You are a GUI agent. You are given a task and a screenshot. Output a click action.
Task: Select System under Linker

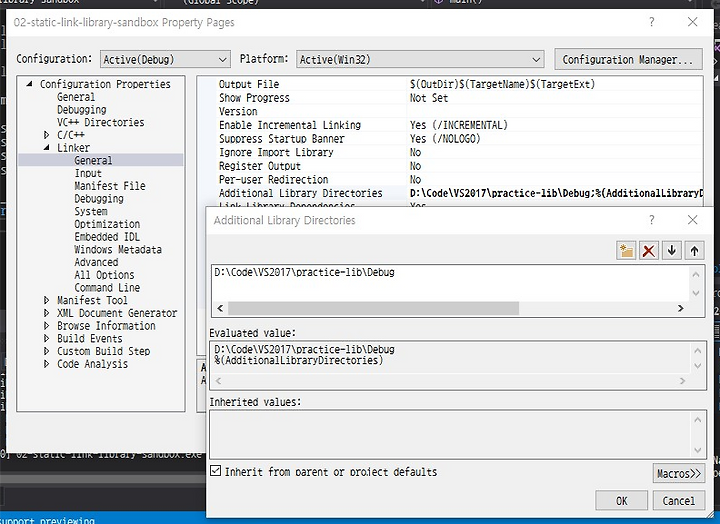(91, 211)
